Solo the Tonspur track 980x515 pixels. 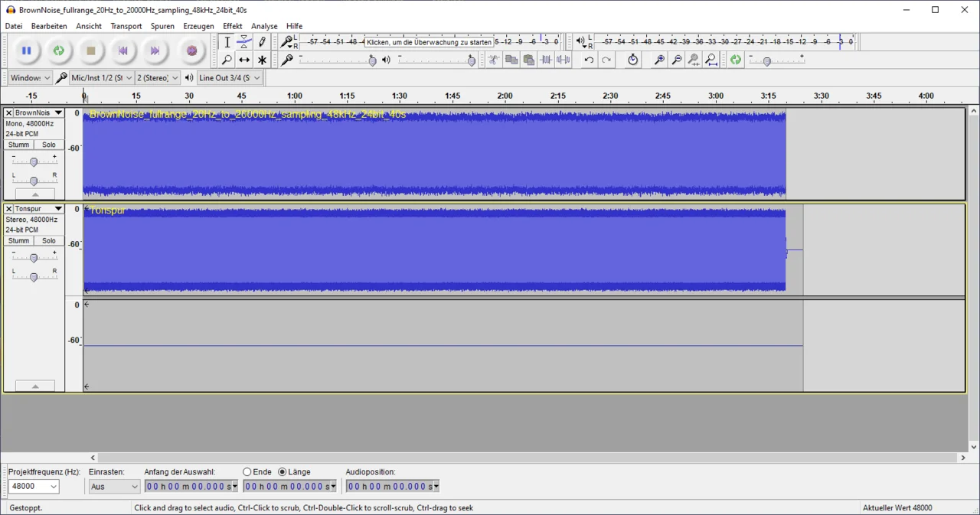49,240
